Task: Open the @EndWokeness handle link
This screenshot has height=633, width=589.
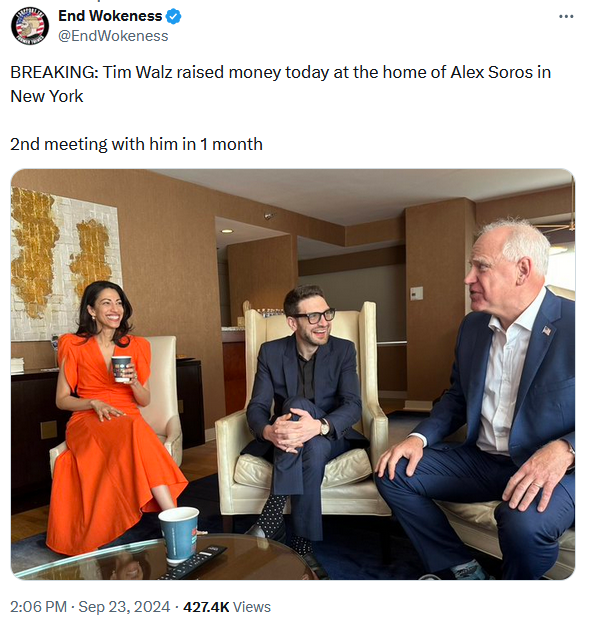Action: (113, 36)
